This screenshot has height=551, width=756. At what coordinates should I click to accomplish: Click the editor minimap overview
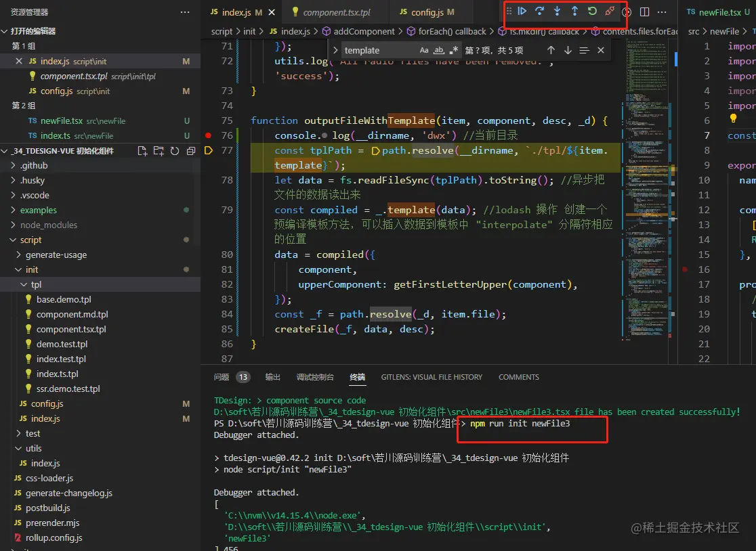(646, 190)
